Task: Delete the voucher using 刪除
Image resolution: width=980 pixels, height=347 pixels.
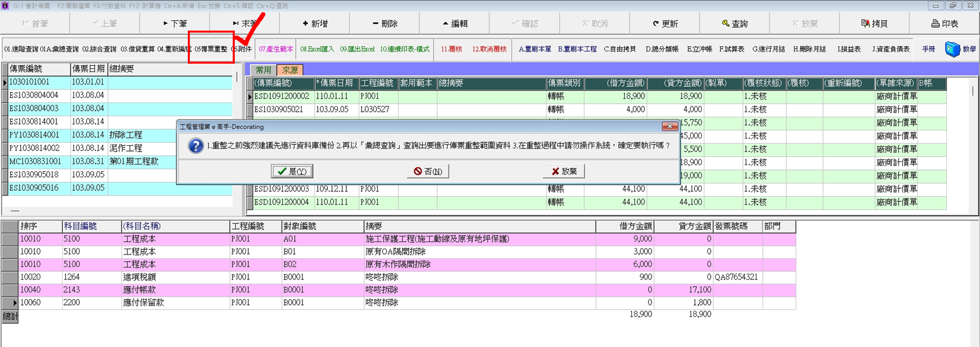Action: 385,24
